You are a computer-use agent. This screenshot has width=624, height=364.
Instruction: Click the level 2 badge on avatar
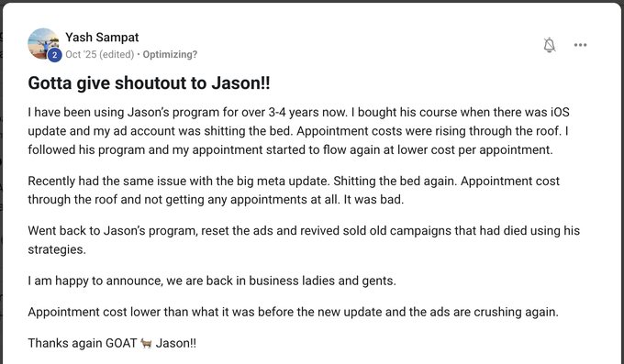tap(54, 55)
